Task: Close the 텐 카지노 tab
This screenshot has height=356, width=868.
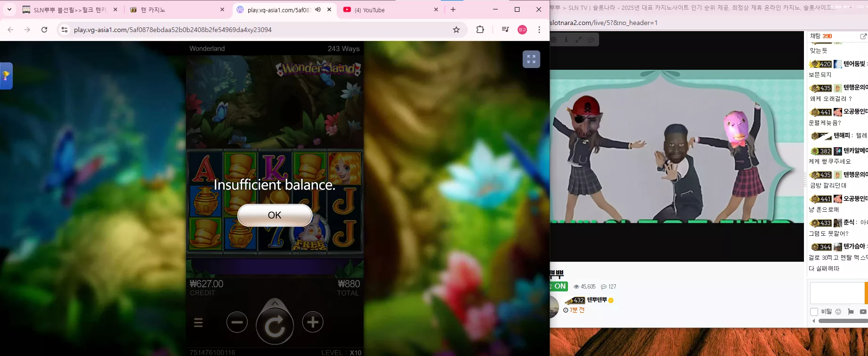Action: point(222,9)
